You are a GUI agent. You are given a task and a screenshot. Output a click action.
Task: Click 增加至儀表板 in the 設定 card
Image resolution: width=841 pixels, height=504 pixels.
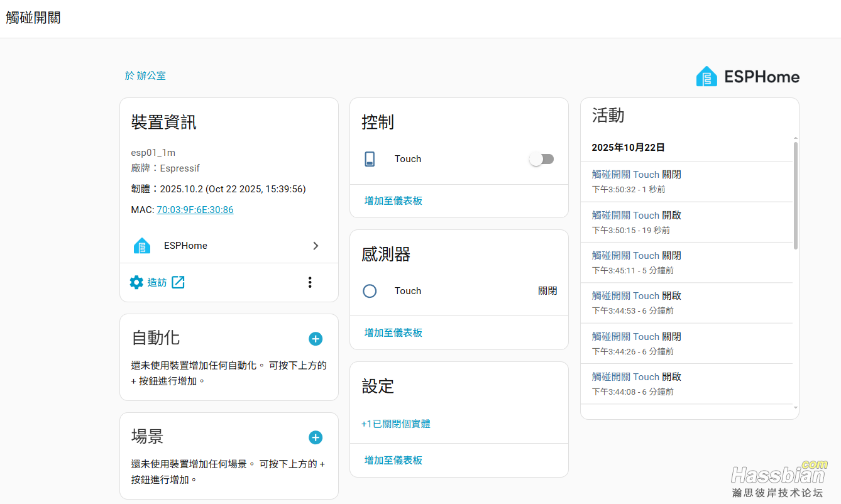(x=393, y=460)
